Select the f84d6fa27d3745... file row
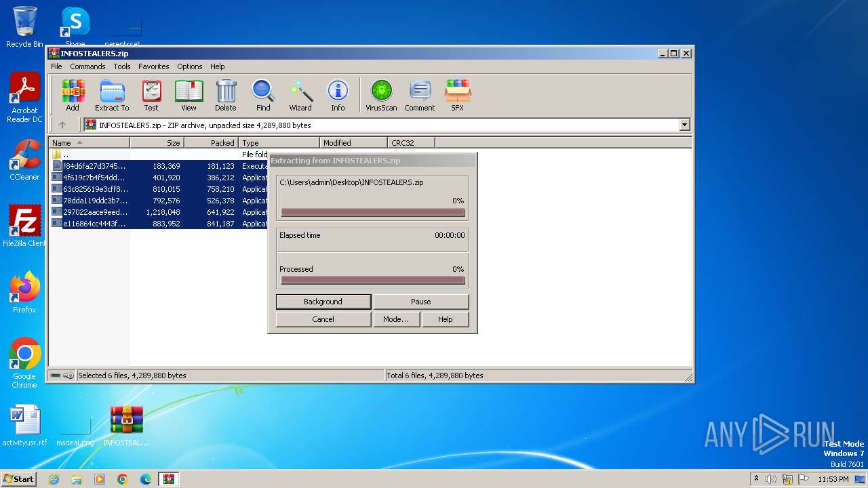The height and width of the screenshot is (488, 868). click(159, 166)
